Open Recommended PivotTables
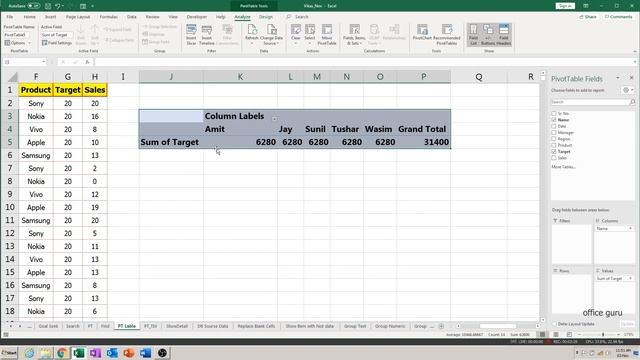This screenshot has height=360, width=640. [x=447, y=34]
